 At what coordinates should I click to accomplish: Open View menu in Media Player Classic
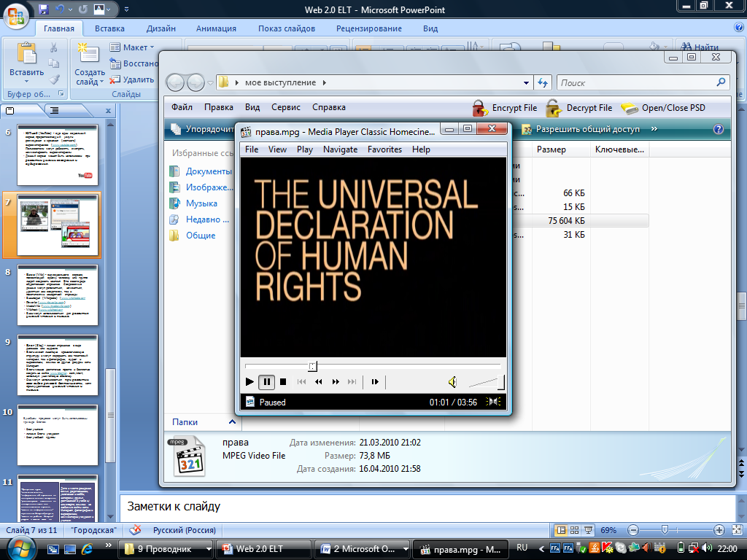[277, 149]
